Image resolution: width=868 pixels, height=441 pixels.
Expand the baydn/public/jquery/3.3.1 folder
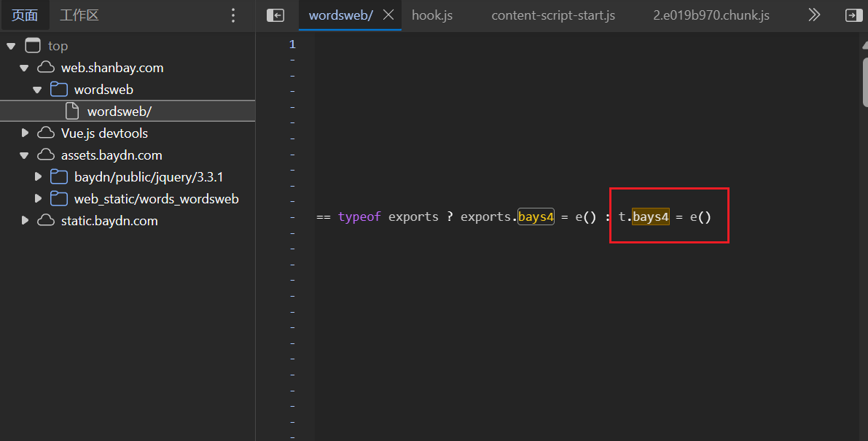click(38, 177)
